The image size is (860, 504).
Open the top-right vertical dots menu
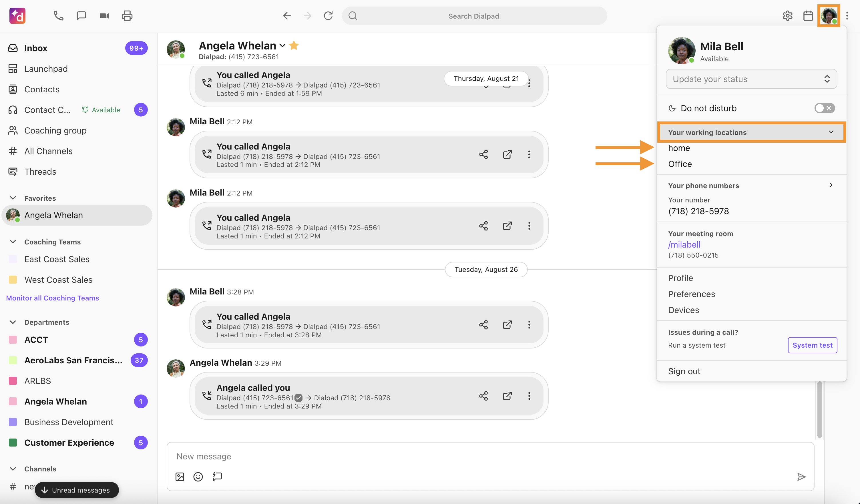pyautogui.click(x=847, y=16)
